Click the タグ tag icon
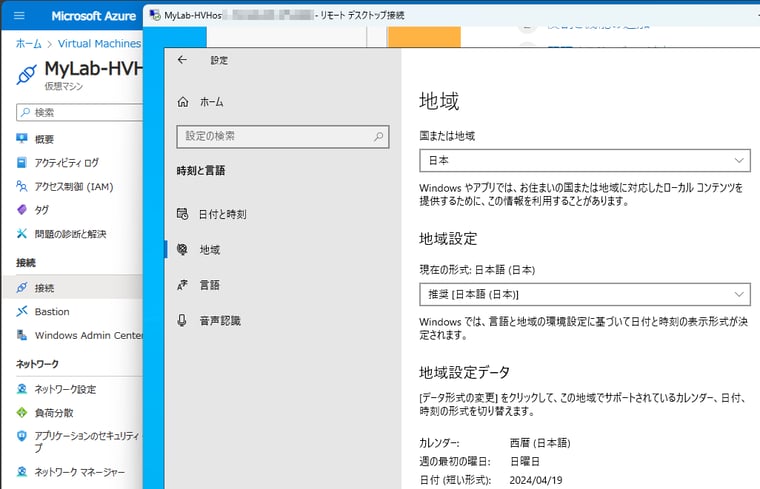 click(22, 210)
